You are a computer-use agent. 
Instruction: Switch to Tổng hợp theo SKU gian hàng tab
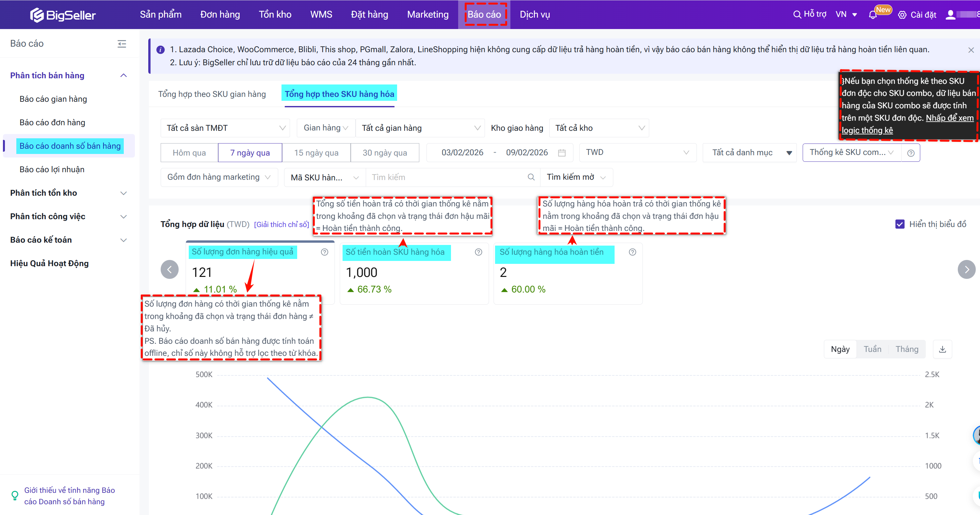tap(212, 94)
